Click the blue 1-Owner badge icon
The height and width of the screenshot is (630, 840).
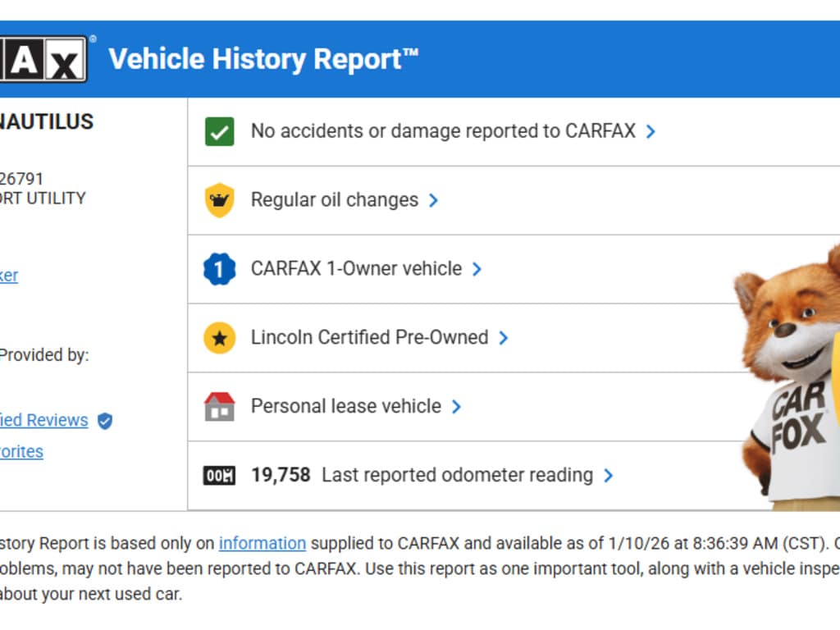click(219, 269)
